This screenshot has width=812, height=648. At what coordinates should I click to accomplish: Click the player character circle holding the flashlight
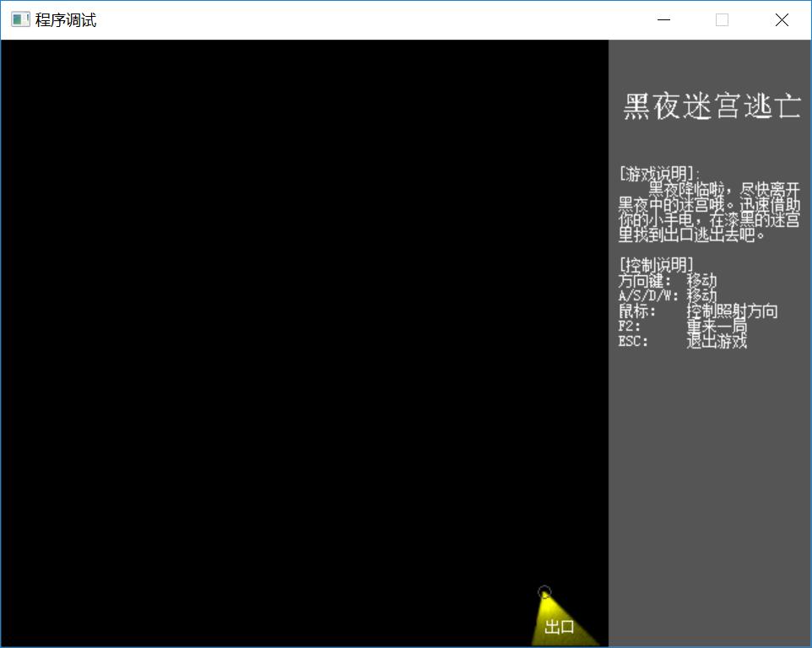(x=545, y=591)
